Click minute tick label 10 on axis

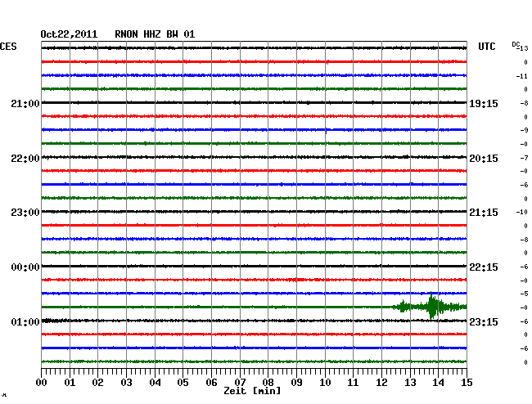click(x=325, y=383)
